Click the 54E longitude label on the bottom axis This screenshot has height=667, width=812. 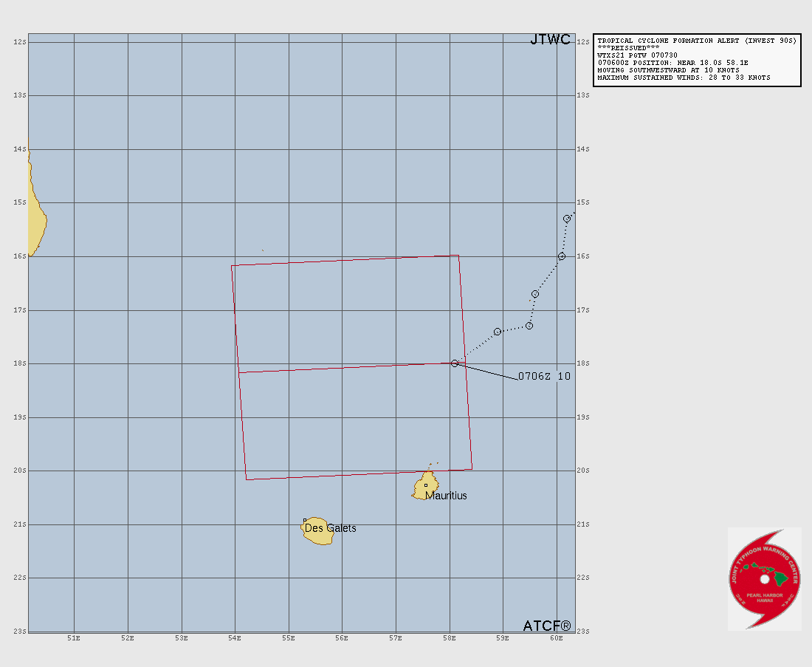(235, 638)
